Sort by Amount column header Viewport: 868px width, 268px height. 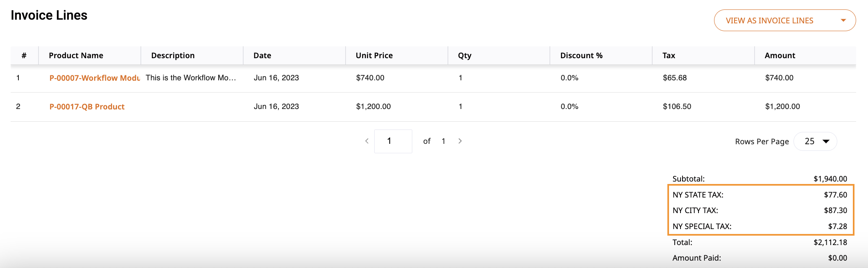click(x=780, y=55)
